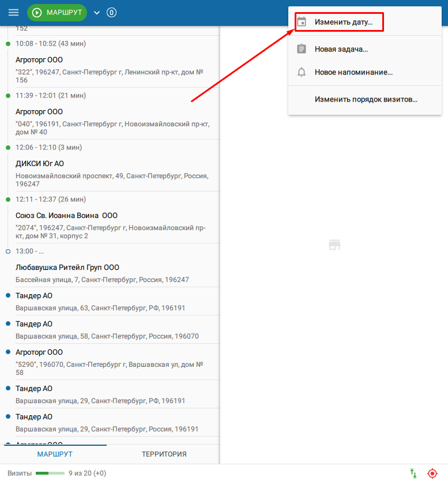Click the circled zero counter icon
This screenshot has height=481, width=448.
[x=111, y=13]
